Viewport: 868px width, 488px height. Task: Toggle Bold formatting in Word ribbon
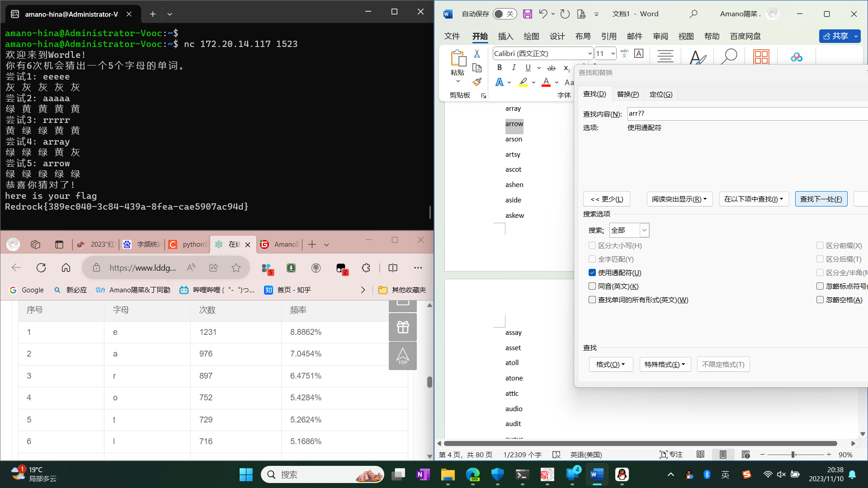coord(500,68)
